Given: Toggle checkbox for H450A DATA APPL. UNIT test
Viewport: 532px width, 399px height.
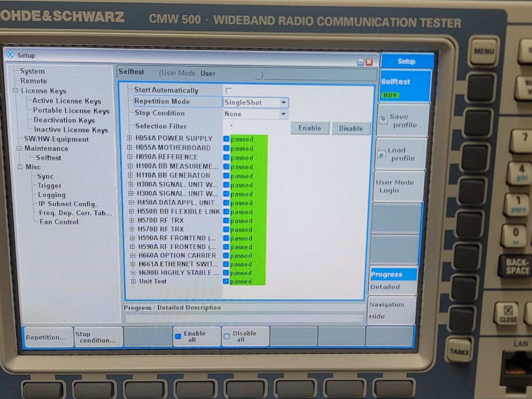Looking at the screenshot, I should coord(227,203).
